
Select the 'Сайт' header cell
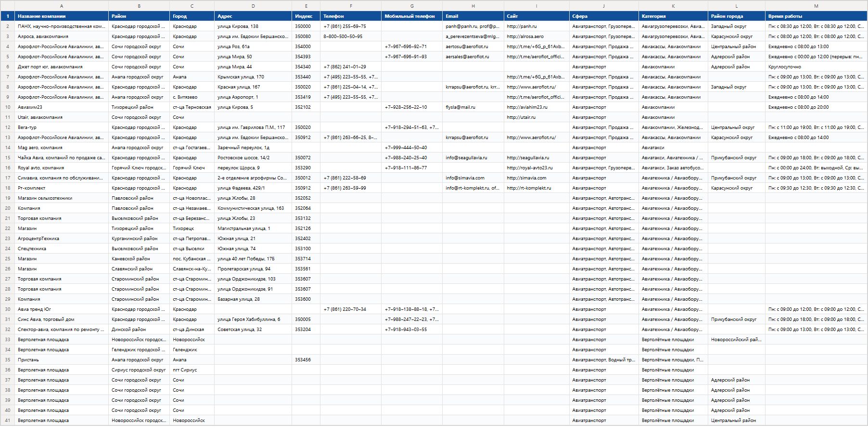536,16
